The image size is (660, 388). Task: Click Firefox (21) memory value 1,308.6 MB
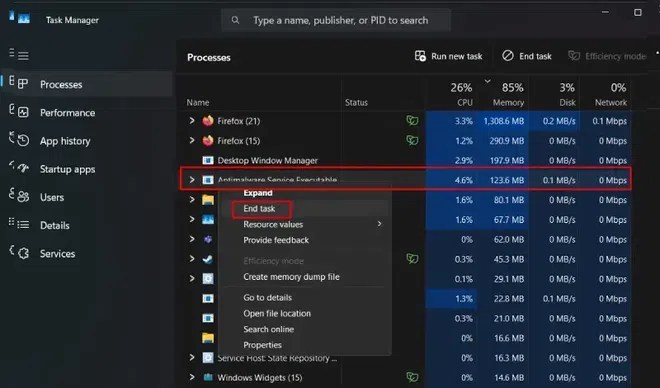[503, 121]
